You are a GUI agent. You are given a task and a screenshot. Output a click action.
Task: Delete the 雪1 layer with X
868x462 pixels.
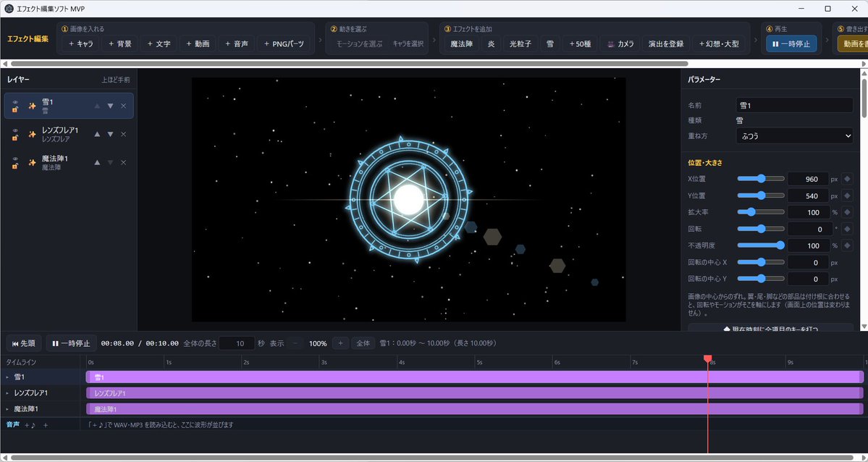point(124,106)
